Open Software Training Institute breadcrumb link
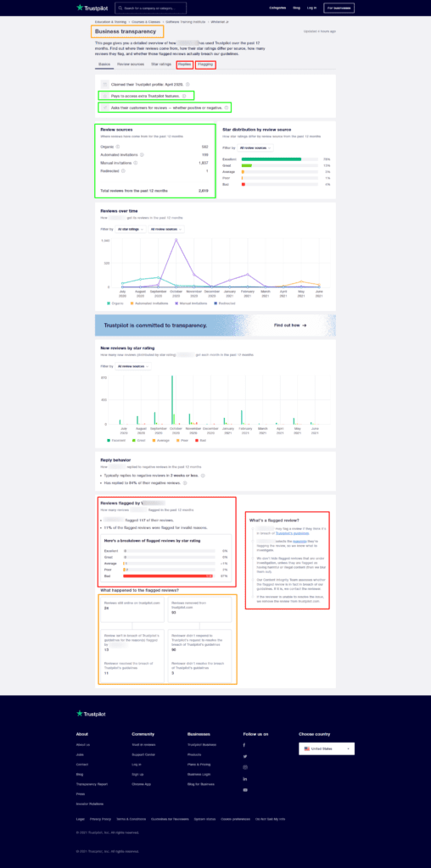431x868 pixels. 184,21
